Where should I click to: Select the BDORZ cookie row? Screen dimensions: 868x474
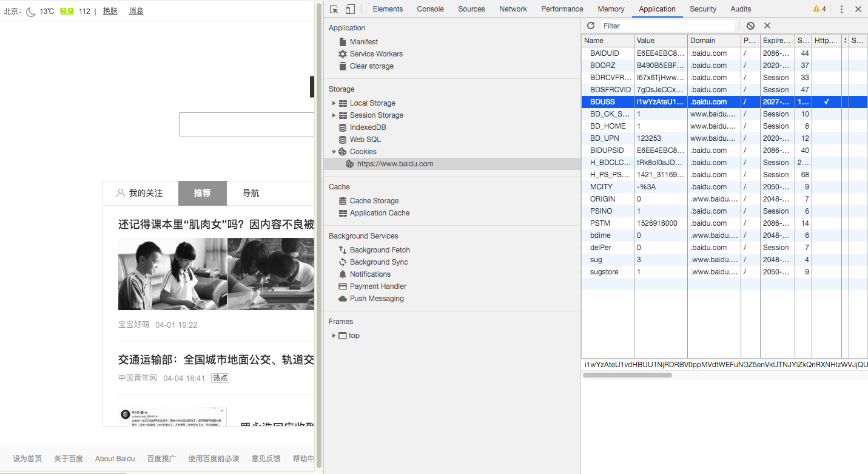(724, 66)
